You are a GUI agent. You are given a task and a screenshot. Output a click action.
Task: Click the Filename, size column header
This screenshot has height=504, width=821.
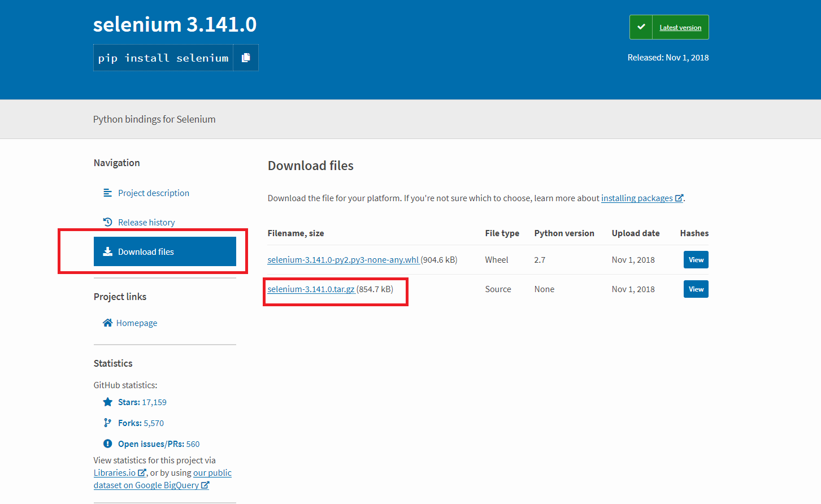296,233
